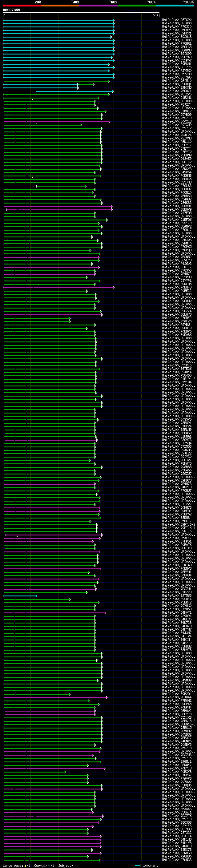Select the UniRef100_A2Y5K0 label
This screenshot has width=197, height=868.
pos(177,71)
